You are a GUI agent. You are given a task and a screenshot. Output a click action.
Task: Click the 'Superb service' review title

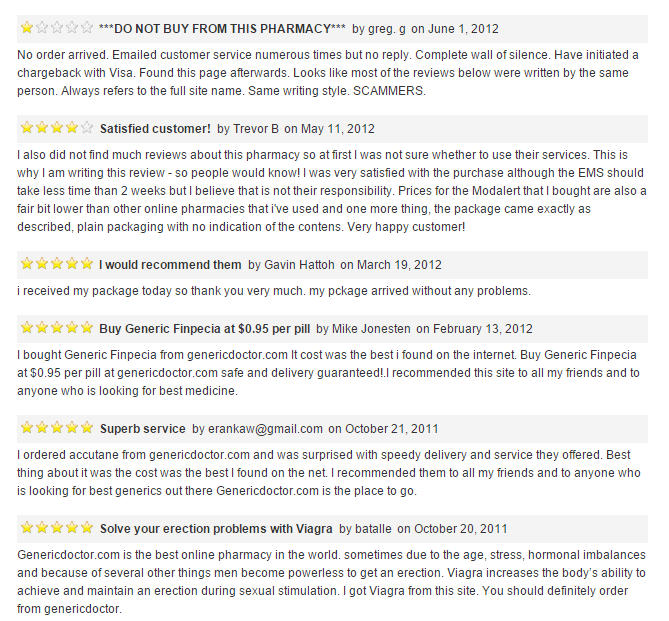tap(143, 429)
